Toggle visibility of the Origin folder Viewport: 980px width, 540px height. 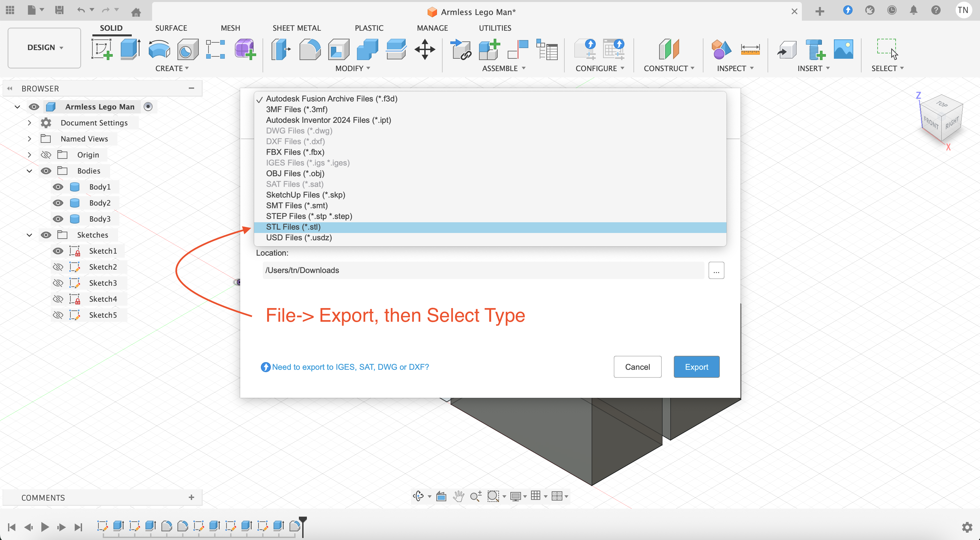click(46, 155)
